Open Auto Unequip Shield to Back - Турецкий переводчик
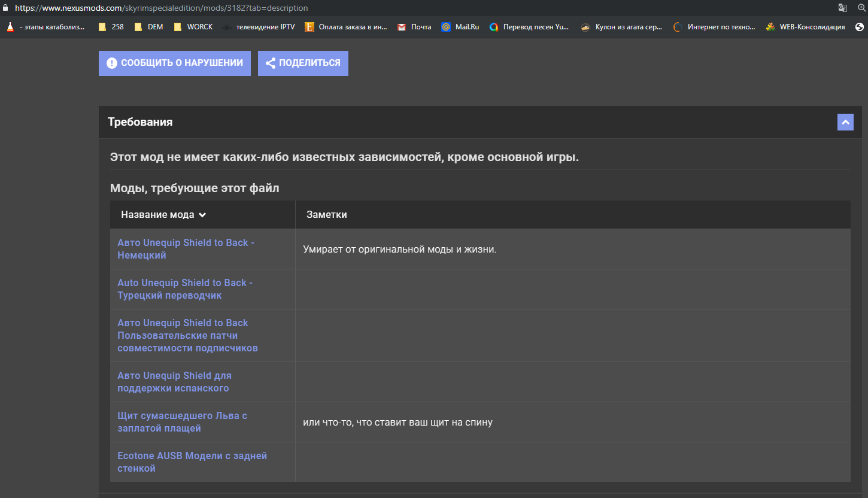Screen dimensions: 868x498 184,289
